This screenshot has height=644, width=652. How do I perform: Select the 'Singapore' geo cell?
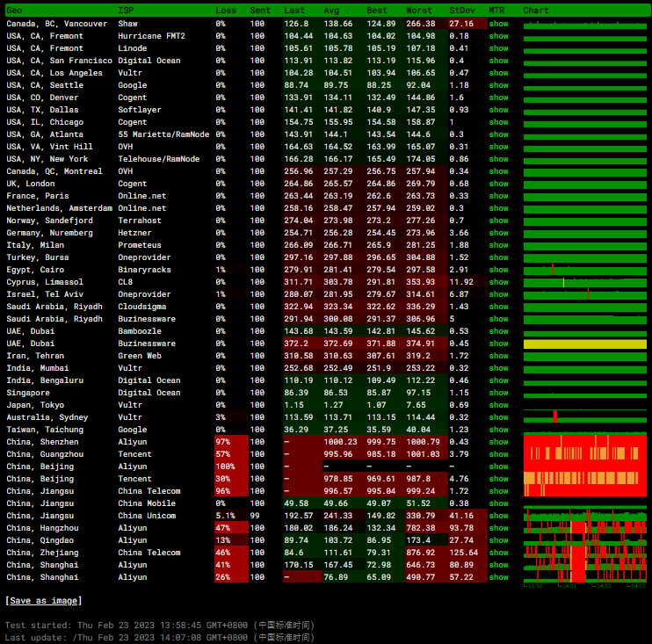[28, 393]
